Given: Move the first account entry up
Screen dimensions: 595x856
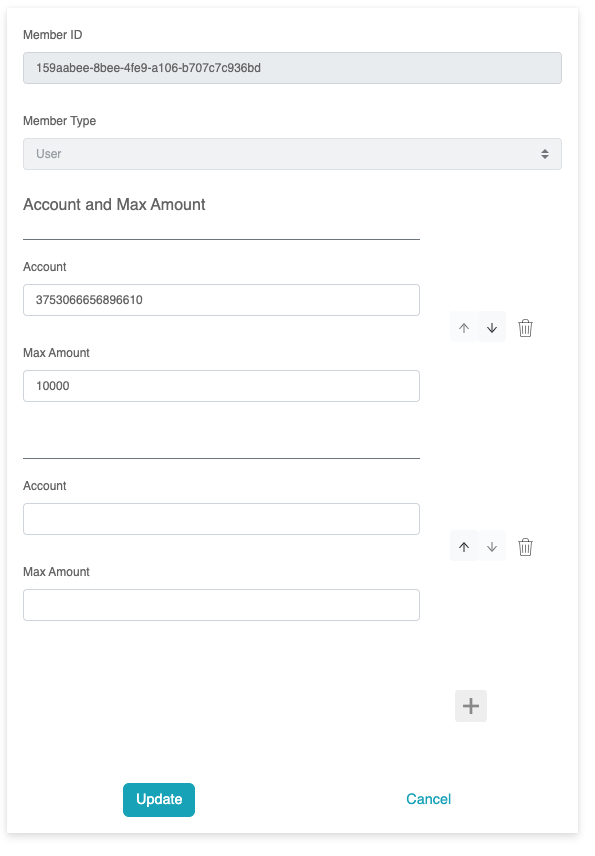Looking at the screenshot, I should pyautogui.click(x=464, y=328).
